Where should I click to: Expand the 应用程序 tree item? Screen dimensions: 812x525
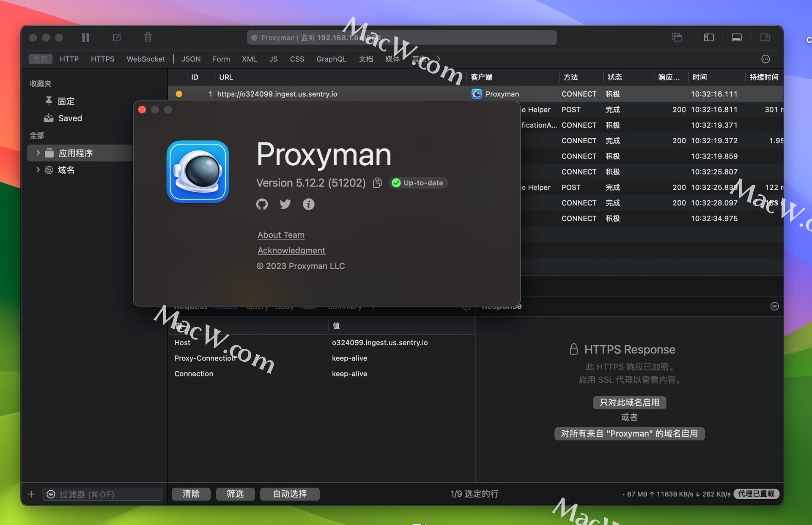pyautogui.click(x=38, y=153)
